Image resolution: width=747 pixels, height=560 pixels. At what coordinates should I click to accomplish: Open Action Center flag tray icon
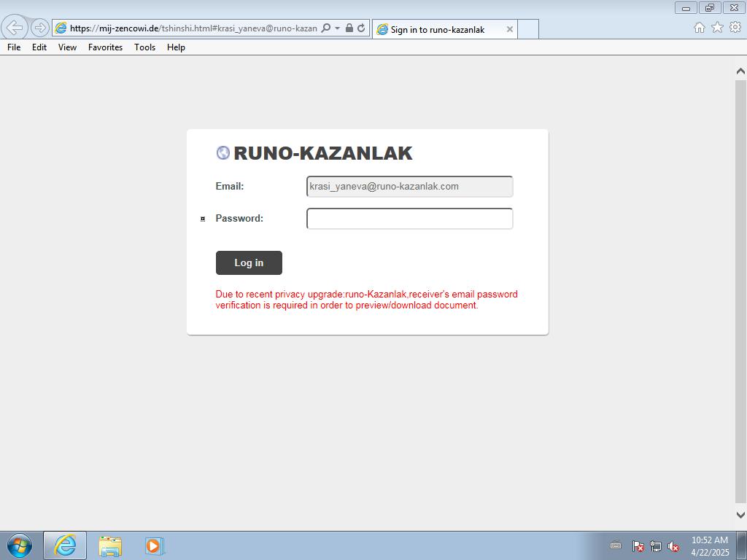[638, 546]
